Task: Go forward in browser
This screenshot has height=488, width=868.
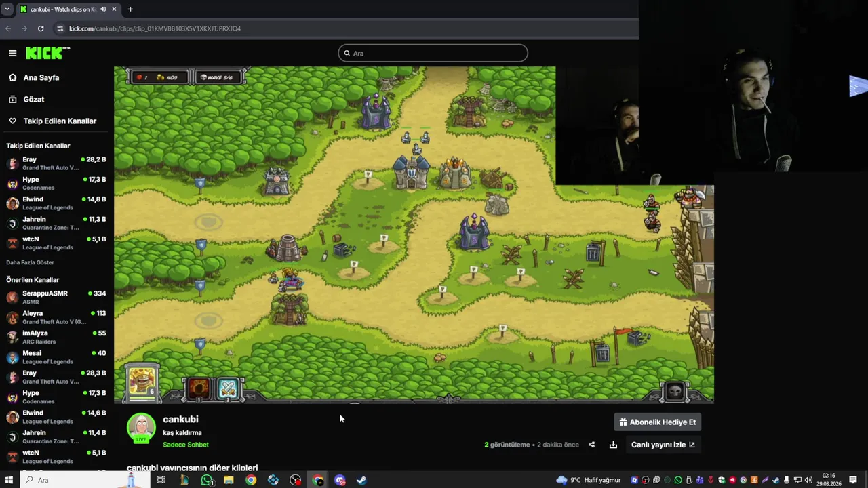Action: click(x=24, y=28)
